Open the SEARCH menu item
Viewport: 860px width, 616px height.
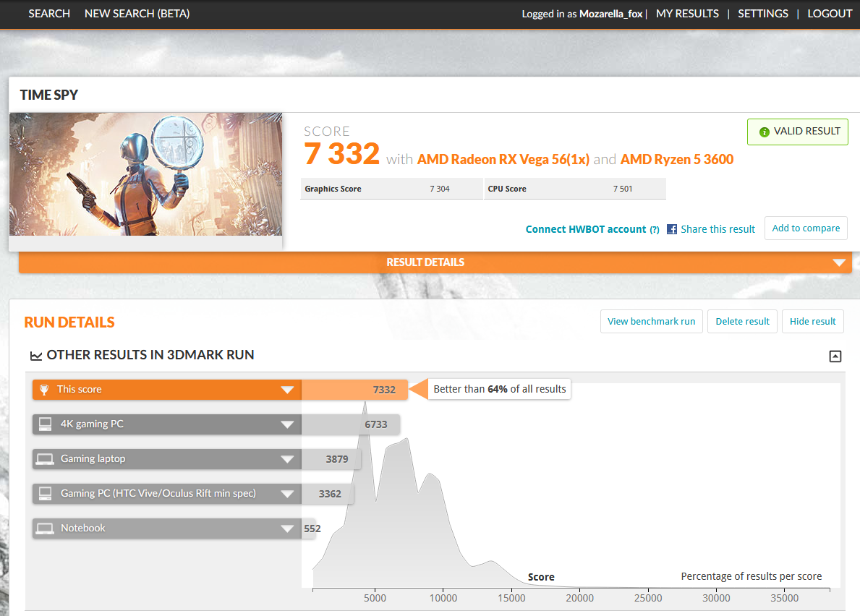(48, 14)
